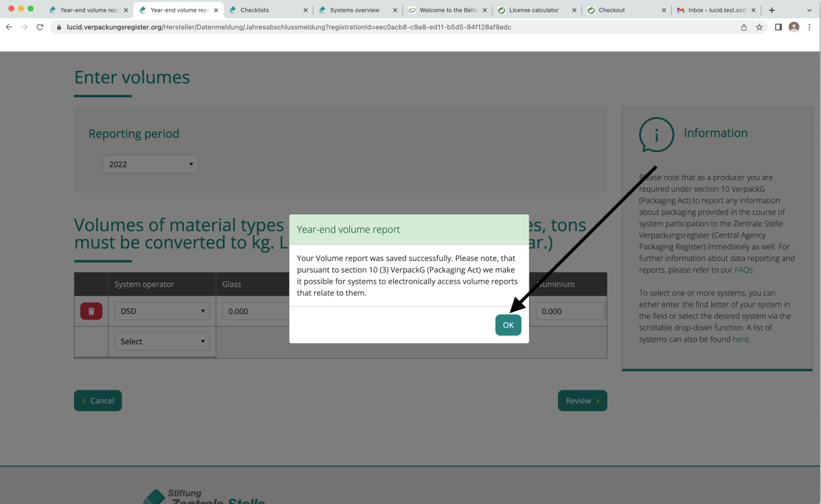Viewport: 821px width, 504px height.
Task: Click the Glass volume input field
Action: 255,311
